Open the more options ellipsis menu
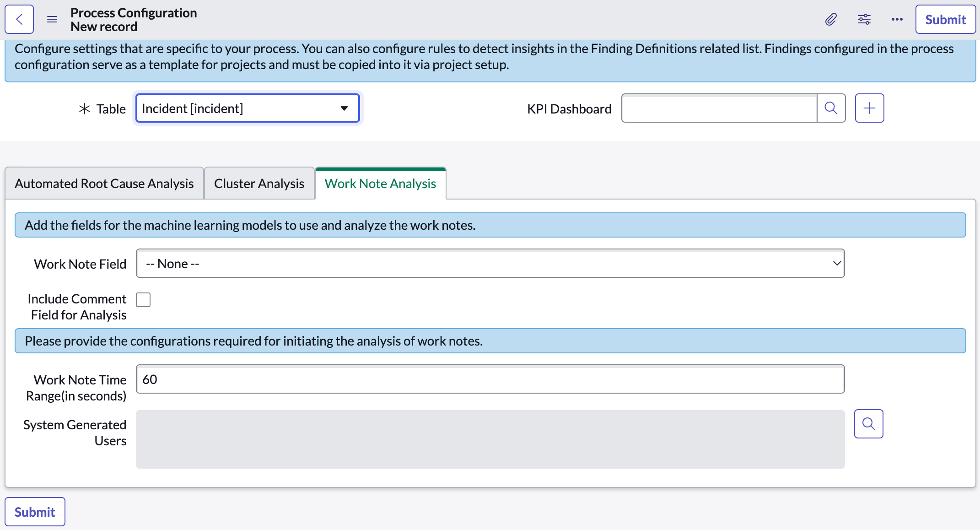The height and width of the screenshot is (530, 980). pos(897,19)
